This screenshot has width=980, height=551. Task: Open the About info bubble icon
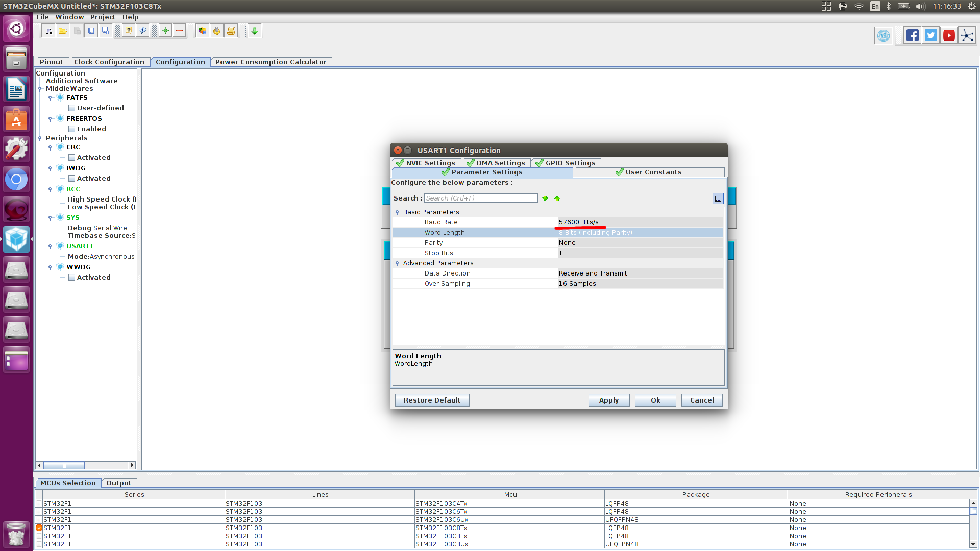click(143, 31)
